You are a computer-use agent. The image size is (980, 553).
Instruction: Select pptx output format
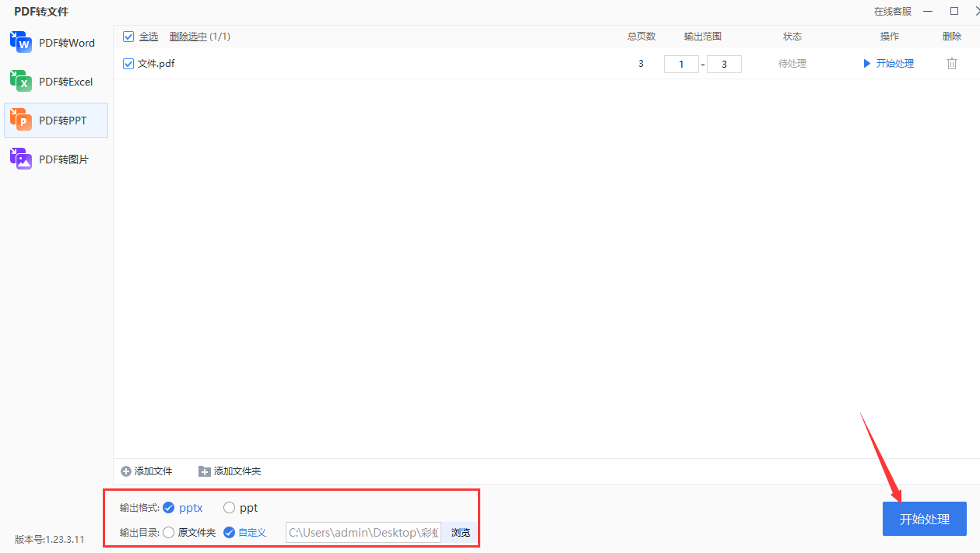coord(182,508)
